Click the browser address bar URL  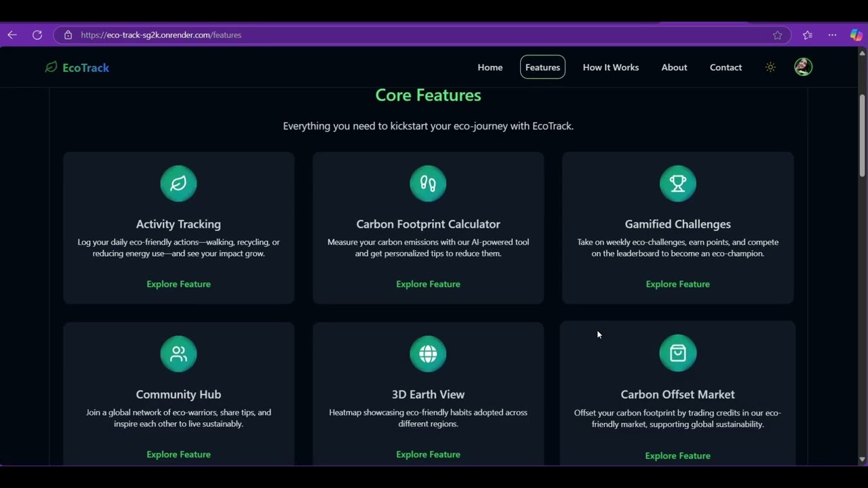tap(161, 35)
